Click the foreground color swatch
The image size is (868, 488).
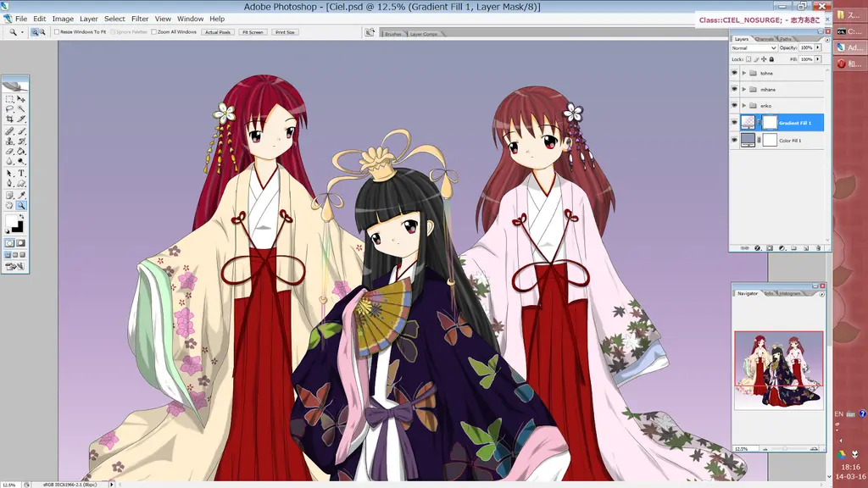pos(11,221)
